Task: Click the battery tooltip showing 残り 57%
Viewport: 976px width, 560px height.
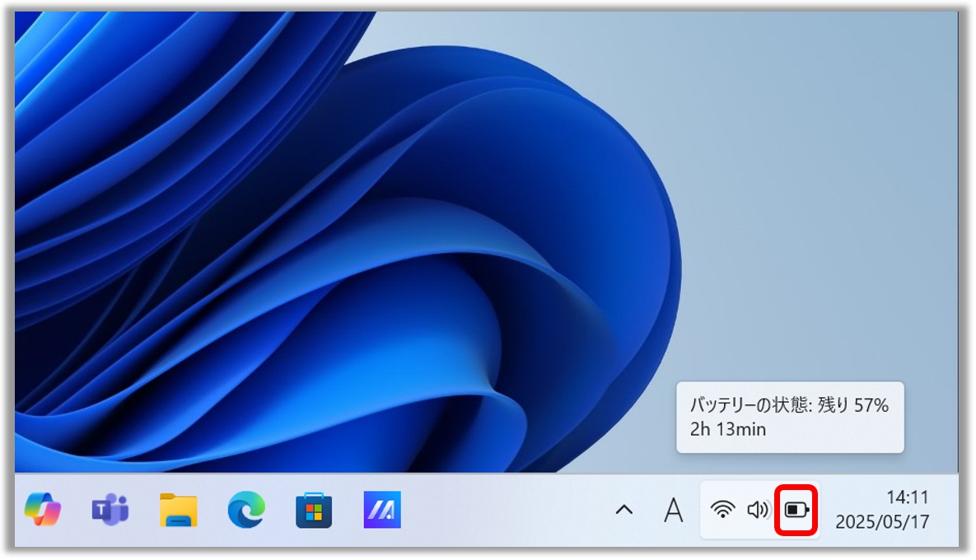Action: click(790, 417)
